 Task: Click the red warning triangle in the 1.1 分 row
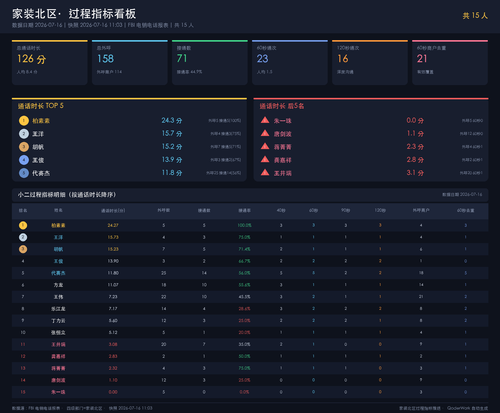[x=265, y=133]
